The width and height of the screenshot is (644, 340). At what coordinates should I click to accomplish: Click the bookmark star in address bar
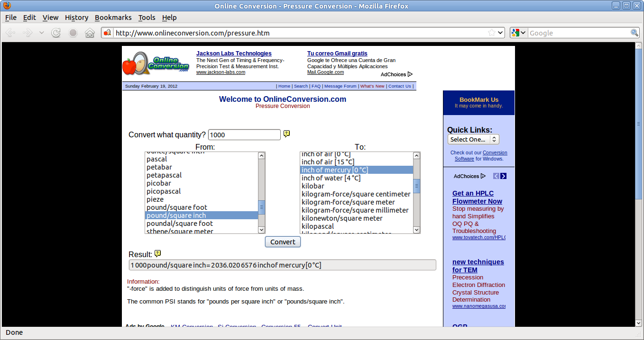pos(492,33)
